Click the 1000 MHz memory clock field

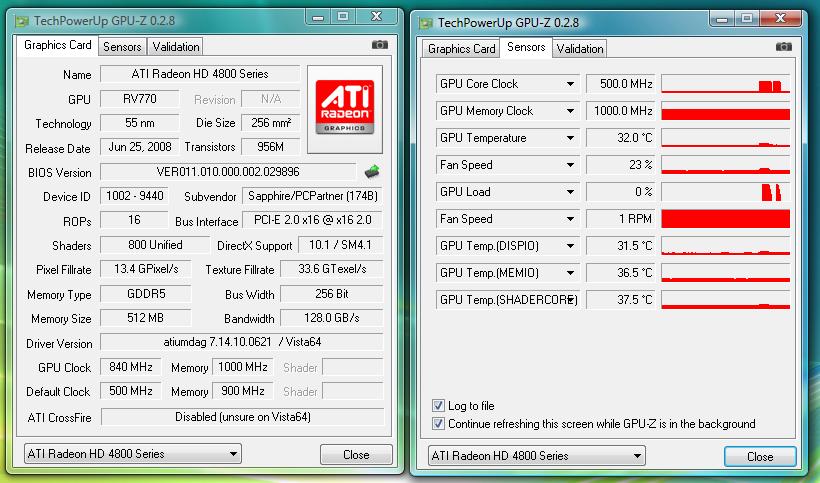(243, 367)
